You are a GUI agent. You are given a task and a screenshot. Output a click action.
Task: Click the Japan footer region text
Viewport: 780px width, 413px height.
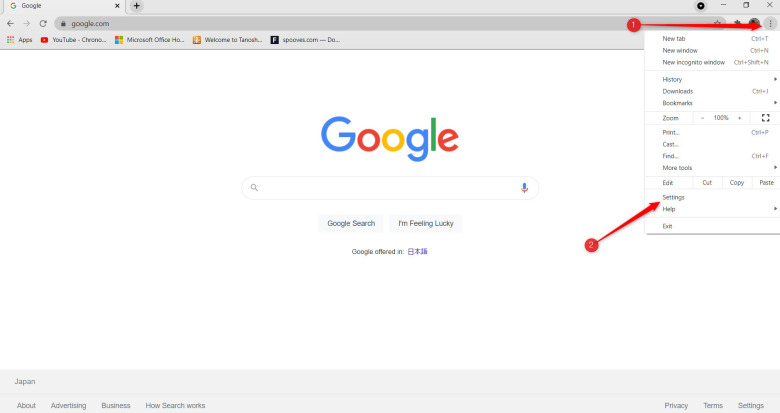coord(25,382)
